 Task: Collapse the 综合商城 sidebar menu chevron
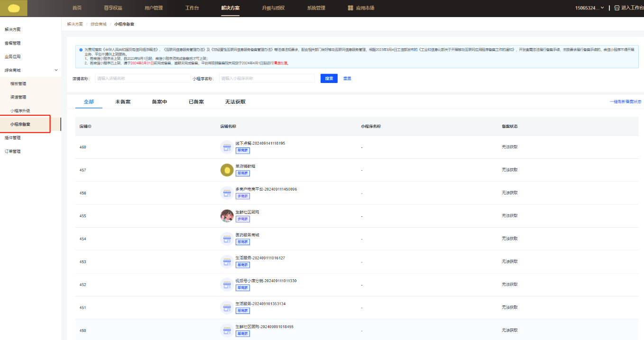pos(56,70)
